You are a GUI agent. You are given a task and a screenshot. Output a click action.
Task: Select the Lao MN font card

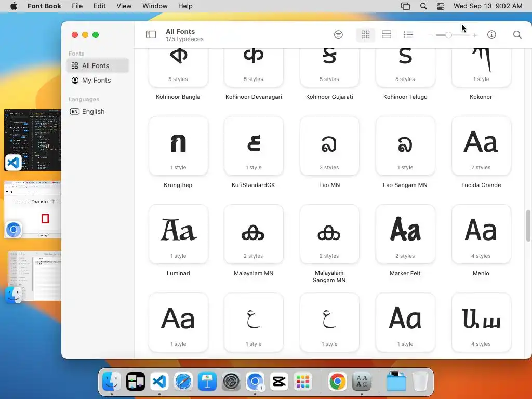[x=329, y=146]
